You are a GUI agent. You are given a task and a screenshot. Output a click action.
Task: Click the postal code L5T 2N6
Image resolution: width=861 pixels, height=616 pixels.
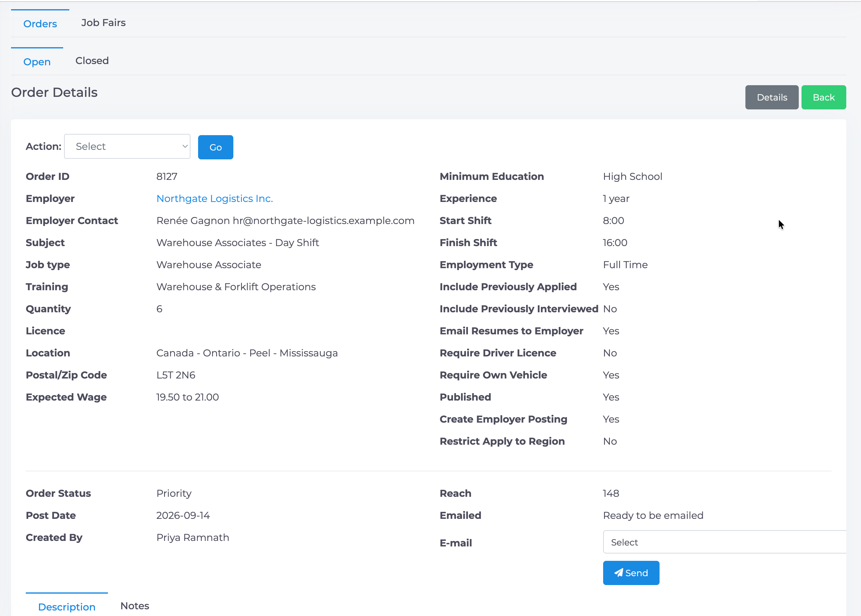[176, 375]
